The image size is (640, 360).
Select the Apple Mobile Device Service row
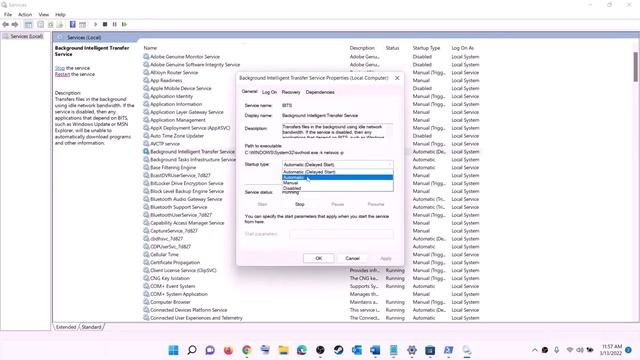pos(311,88)
